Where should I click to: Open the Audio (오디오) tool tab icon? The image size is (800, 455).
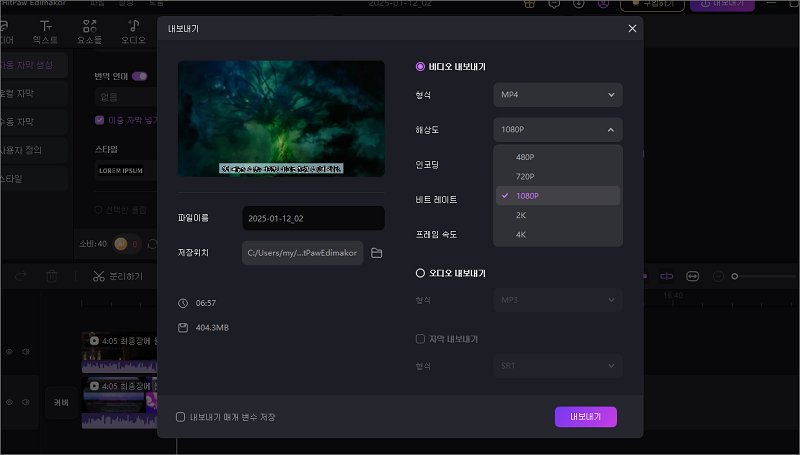pos(134,32)
